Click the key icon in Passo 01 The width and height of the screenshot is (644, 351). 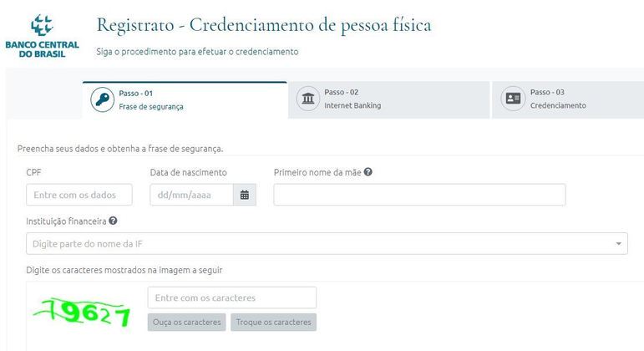point(103,100)
